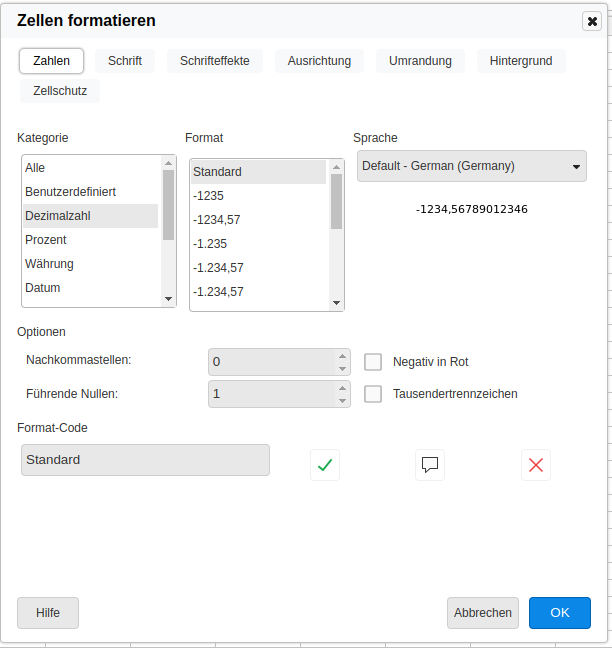The image size is (612, 648).
Task: Enable the Negativ in Rot checkbox
Action: click(x=373, y=362)
